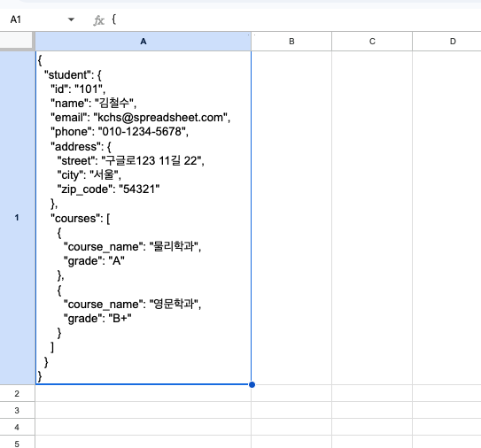Click cell C2
481x448 pixels.
(x=372, y=393)
